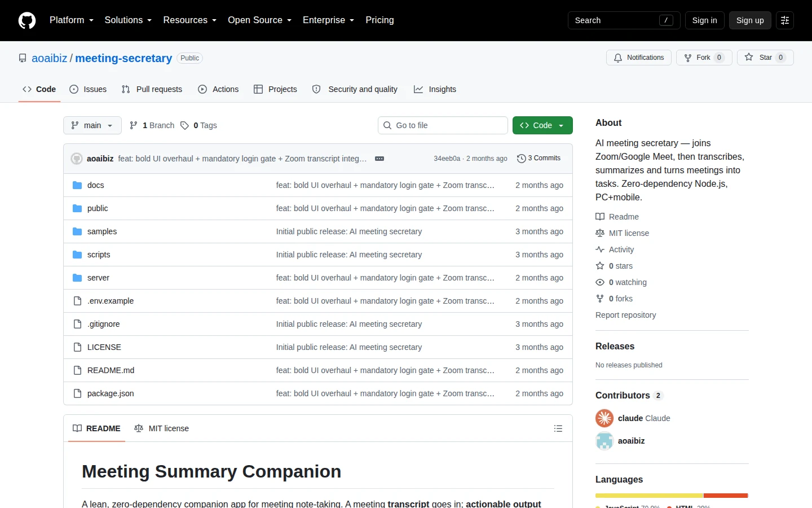This screenshot has height=508, width=812.
Task: Open the Actions tab
Action: pyautogui.click(x=218, y=89)
